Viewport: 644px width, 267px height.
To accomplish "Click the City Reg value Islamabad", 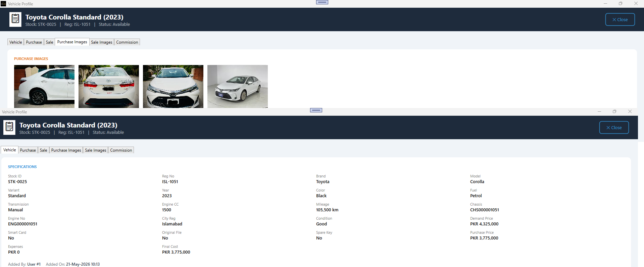I will coord(172,224).
